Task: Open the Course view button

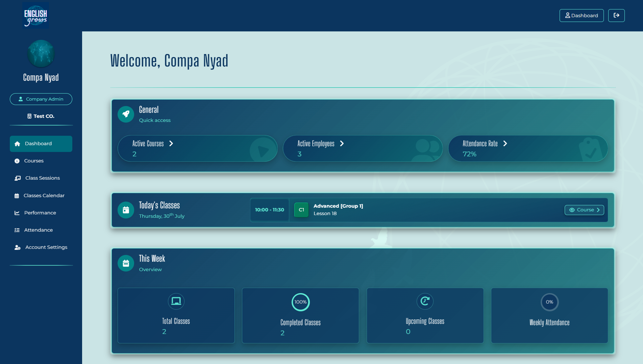Action: pyautogui.click(x=584, y=210)
